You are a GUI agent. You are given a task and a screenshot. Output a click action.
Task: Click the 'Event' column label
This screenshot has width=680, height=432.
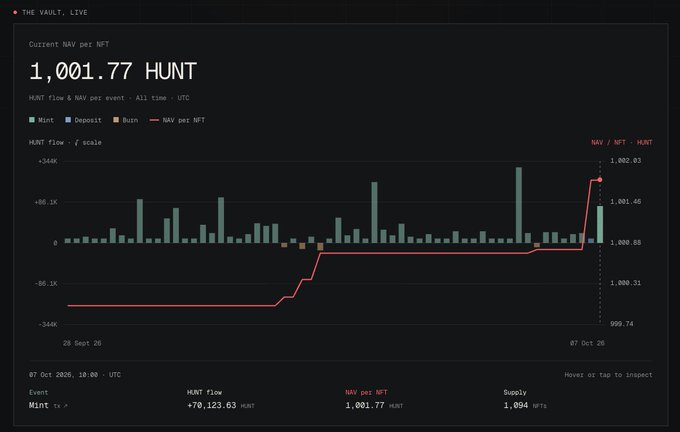pos(39,392)
